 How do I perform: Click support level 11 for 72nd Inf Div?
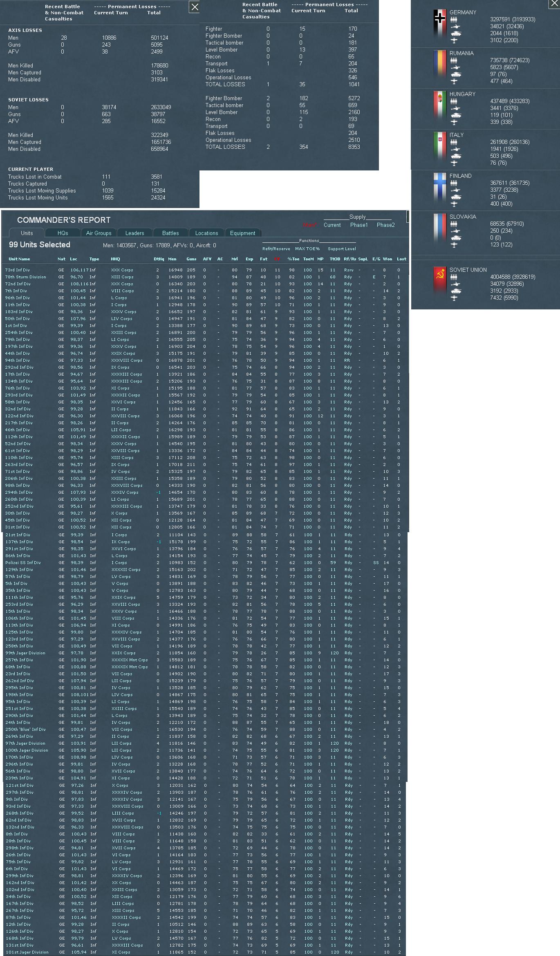pyautogui.click(x=333, y=284)
